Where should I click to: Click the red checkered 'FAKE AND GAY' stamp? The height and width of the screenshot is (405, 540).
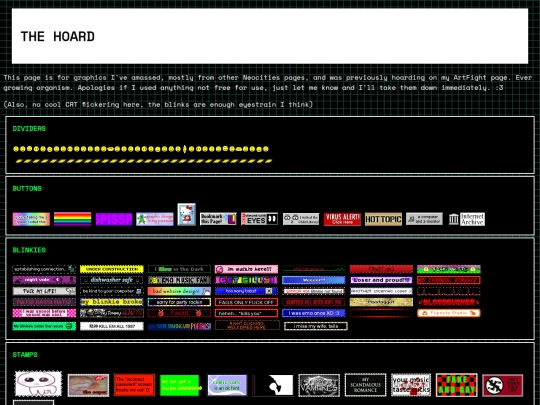click(457, 385)
